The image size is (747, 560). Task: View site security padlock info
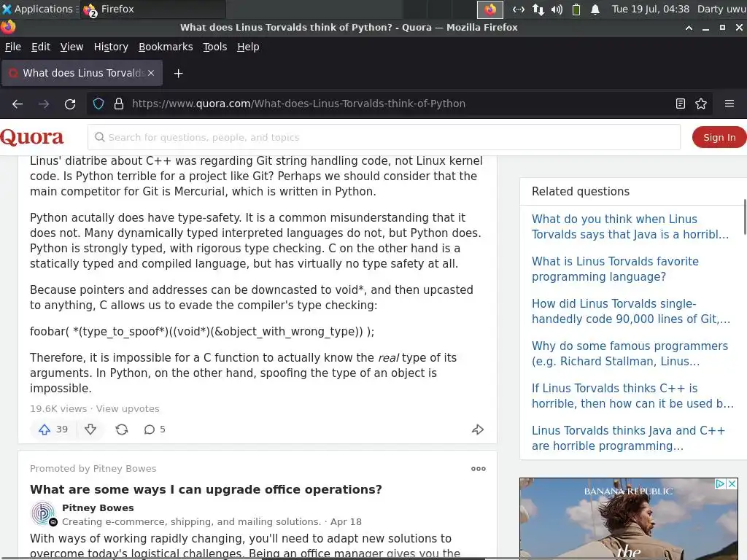point(119,104)
